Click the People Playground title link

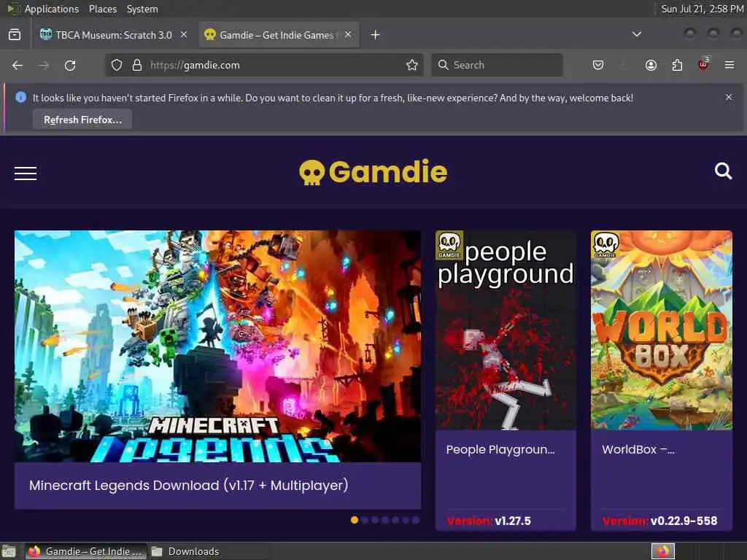click(x=500, y=449)
